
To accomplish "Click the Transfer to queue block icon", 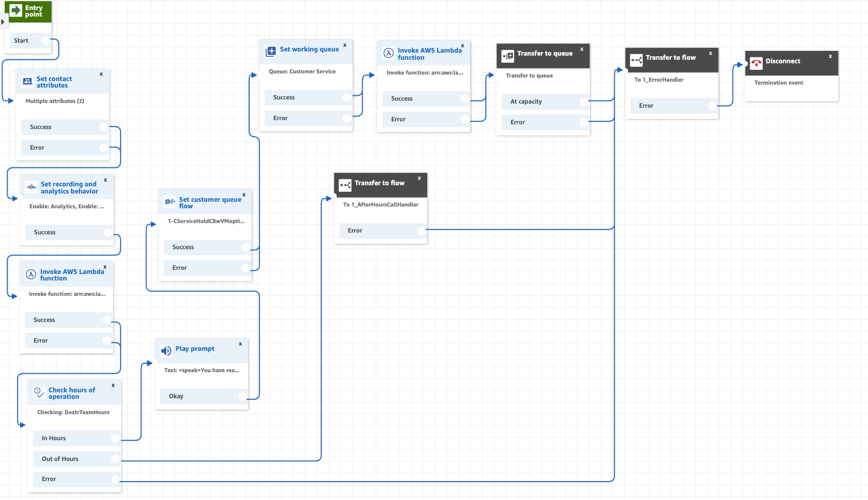I will coord(508,56).
